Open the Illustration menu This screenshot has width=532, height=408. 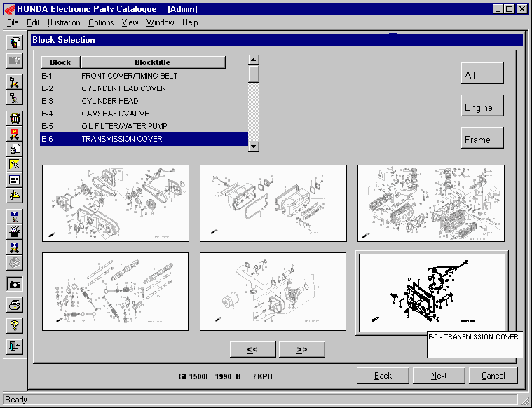[x=64, y=22]
